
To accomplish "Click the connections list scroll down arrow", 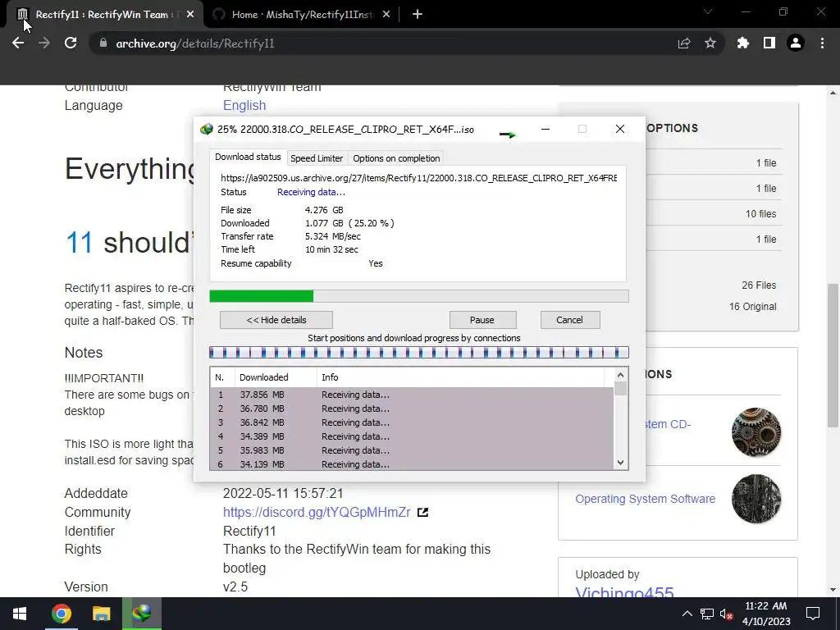I will click(x=620, y=463).
